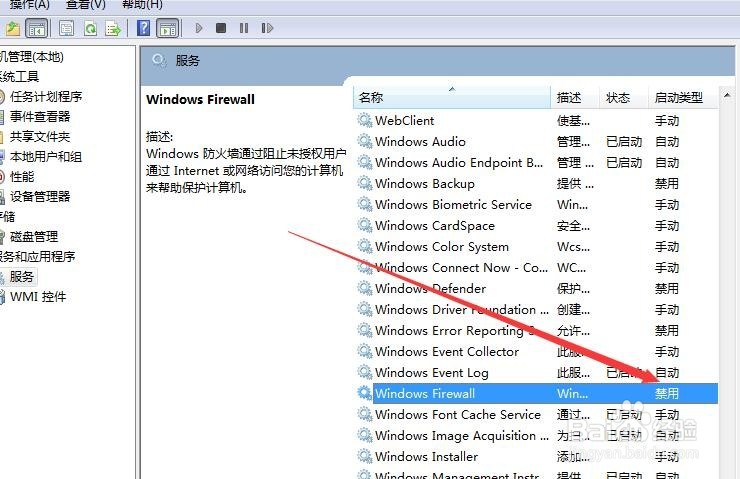Select 本地用户和组 in the tree
Viewport: 740px width, 479px height.
pos(46,157)
